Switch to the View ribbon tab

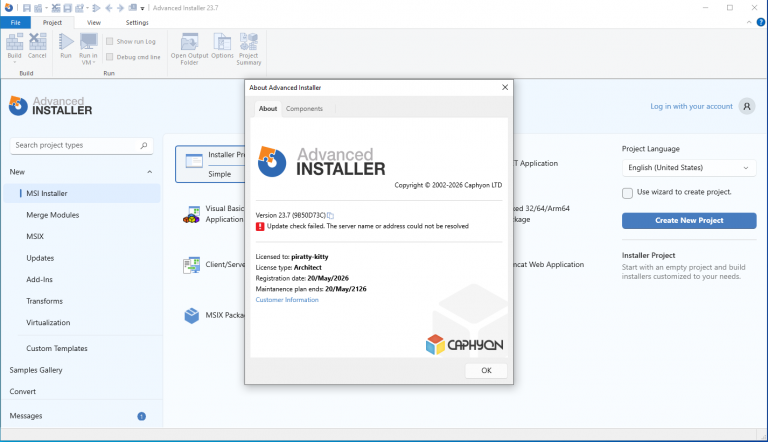click(94, 23)
